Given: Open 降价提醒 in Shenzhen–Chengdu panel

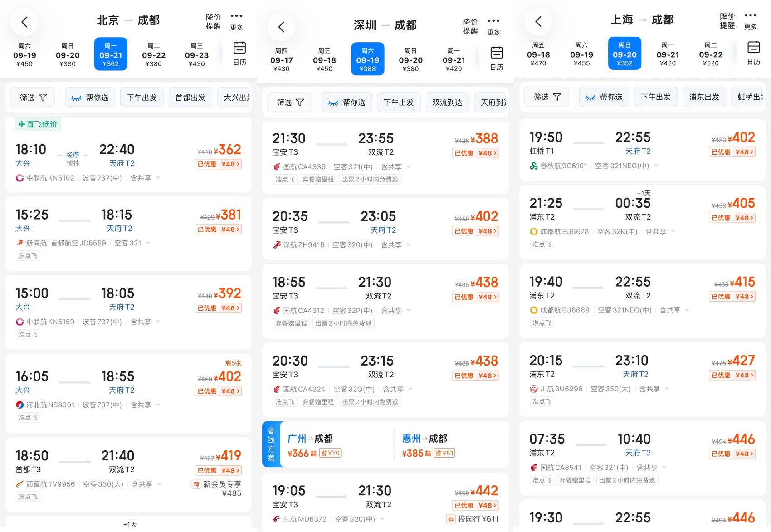Looking at the screenshot, I should coord(470,26).
